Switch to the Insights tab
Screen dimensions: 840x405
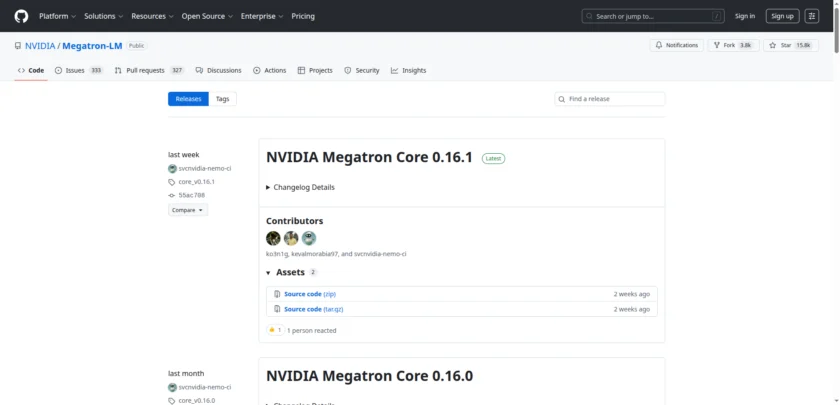coord(409,70)
